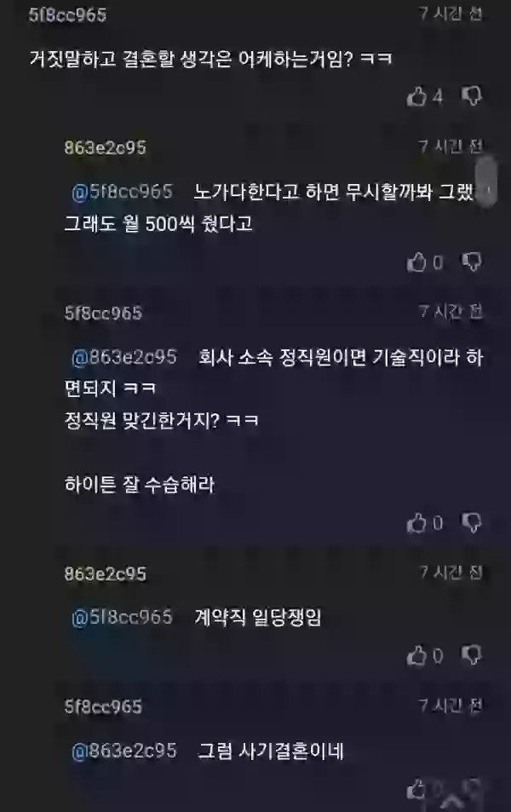The width and height of the screenshot is (511, 812).
Task: Open @5f8cc965 mention in 계약직 일당쟁임 reply
Action: point(122,617)
